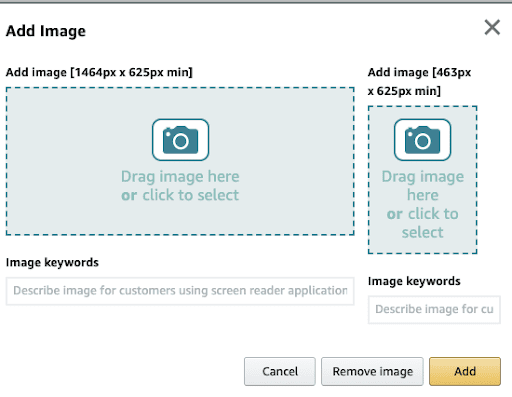This screenshot has width=512, height=397.
Task: Click 'Drag image here' text in narrow dropzone
Action: point(423,186)
